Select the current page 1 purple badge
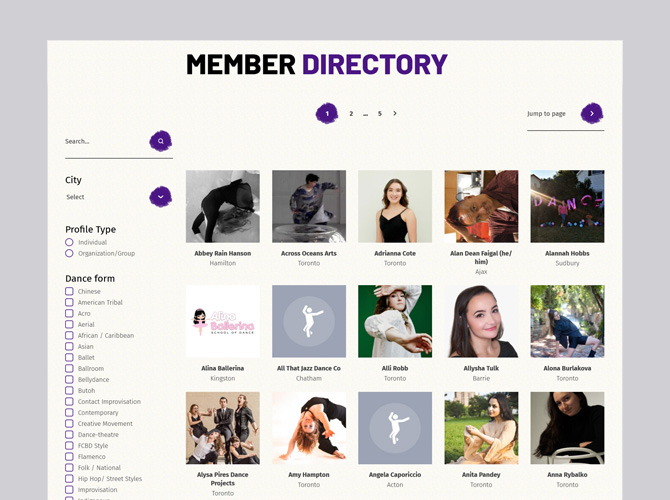The image size is (670, 500). pos(327,113)
